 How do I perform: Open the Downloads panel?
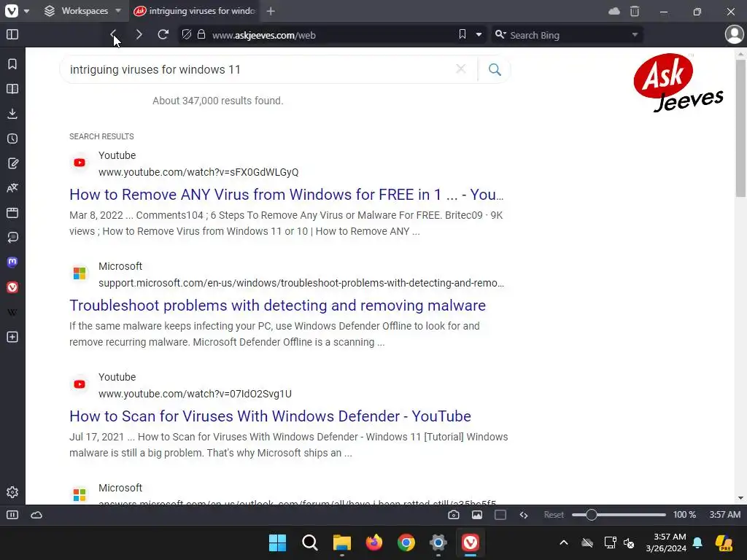(x=12, y=114)
